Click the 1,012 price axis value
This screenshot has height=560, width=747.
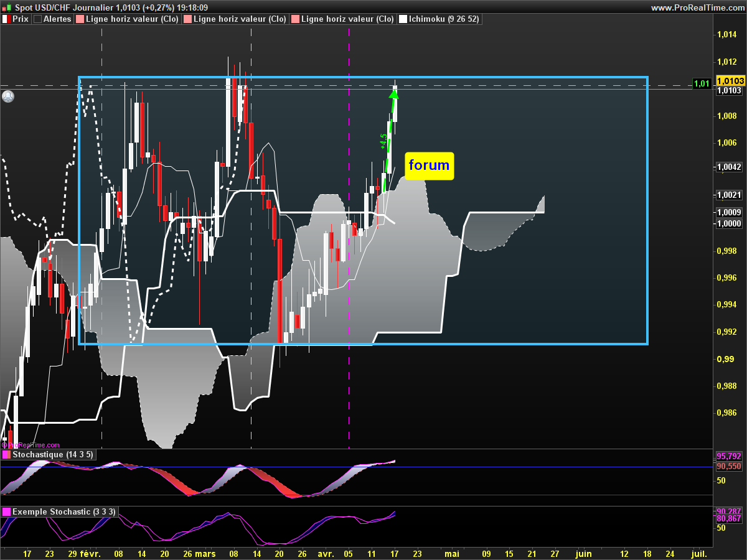pos(727,62)
